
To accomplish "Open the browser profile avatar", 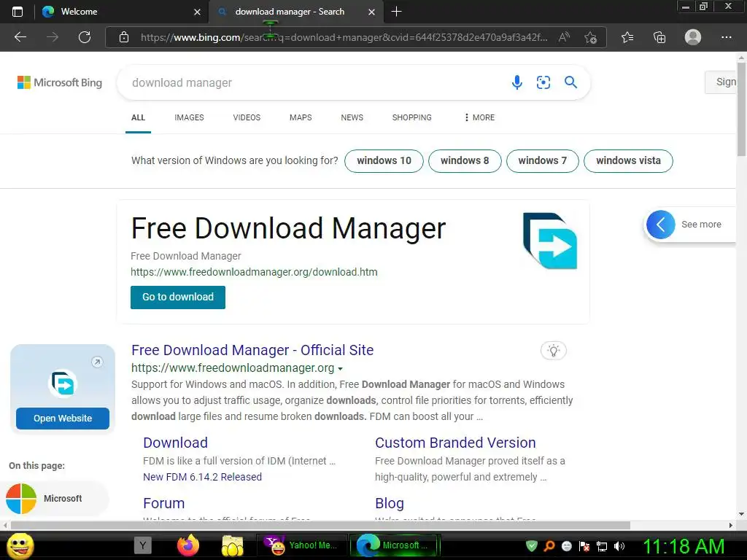I will tap(693, 37).
